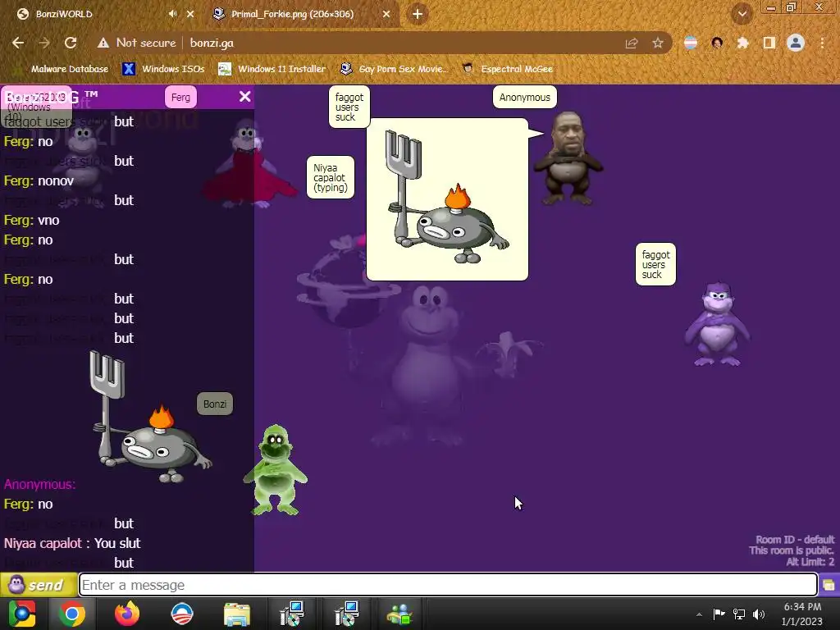Screen dimensions: 840x630
Task: Bookmark this page with the star icon
Action: pyautogui.click(x=658, y=43)
